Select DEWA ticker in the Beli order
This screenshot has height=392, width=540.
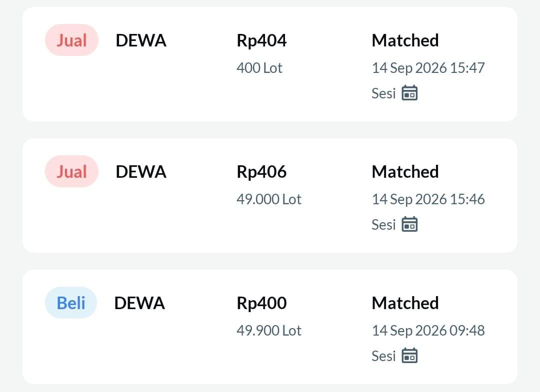139,303
